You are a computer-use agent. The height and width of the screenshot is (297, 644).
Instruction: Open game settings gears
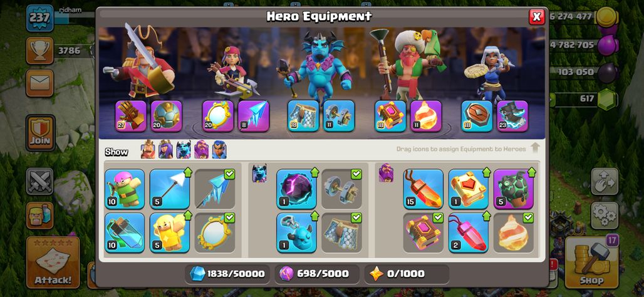tap(605, 216)
